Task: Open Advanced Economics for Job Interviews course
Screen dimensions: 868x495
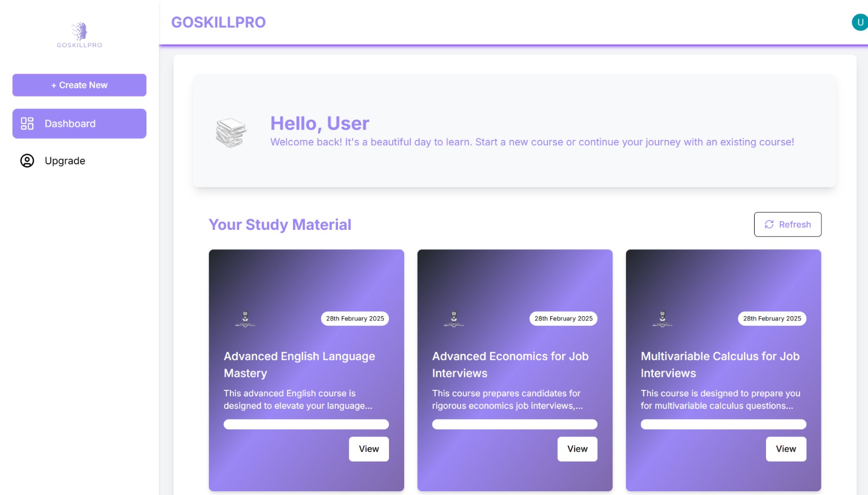Action: 577,449
